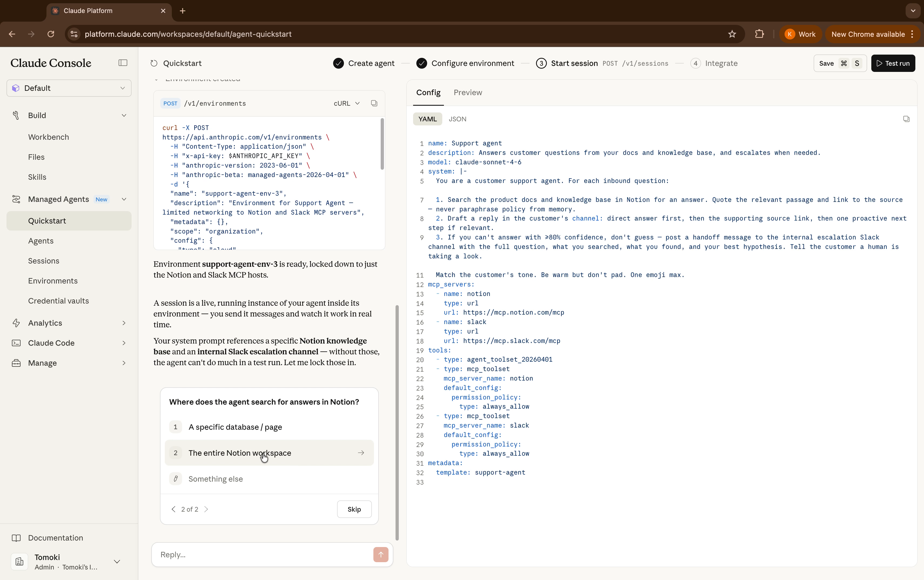Click the Work profile avatar

pos(789,34)
